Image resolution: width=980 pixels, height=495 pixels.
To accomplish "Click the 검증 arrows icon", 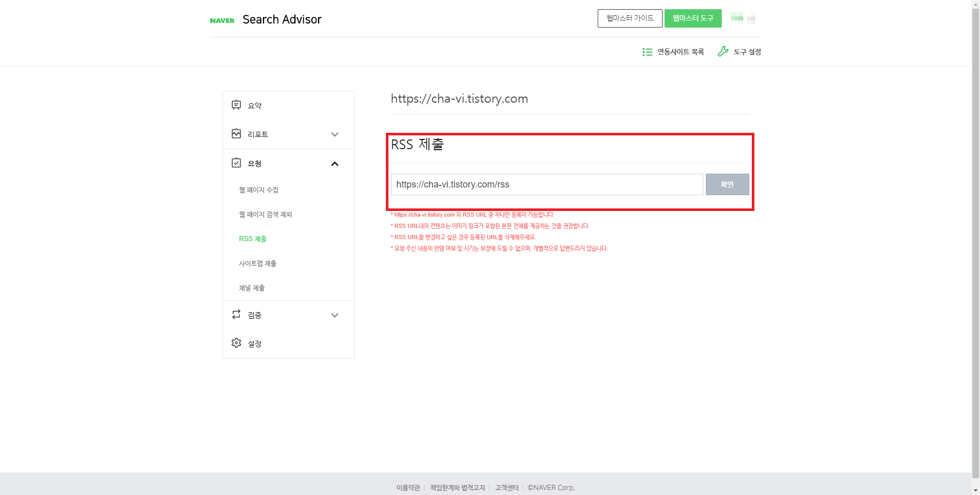I will click(236, 314).
